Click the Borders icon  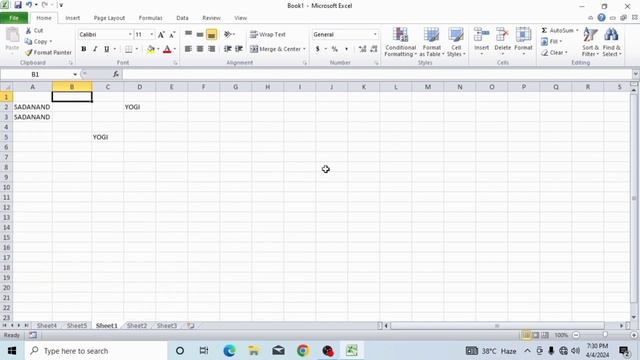[129, 49]
